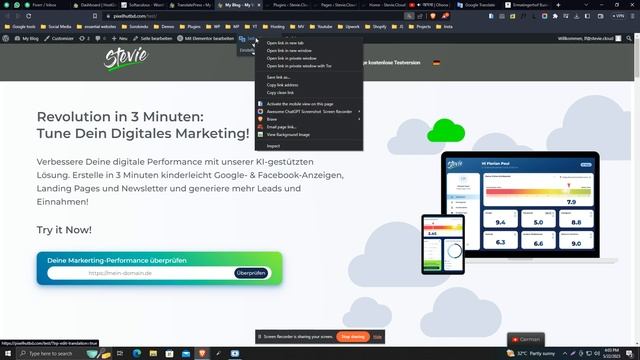Viewport: 640px width, 360px height.
Task: Click the bookmark page icon
Action: pos(95,16)
